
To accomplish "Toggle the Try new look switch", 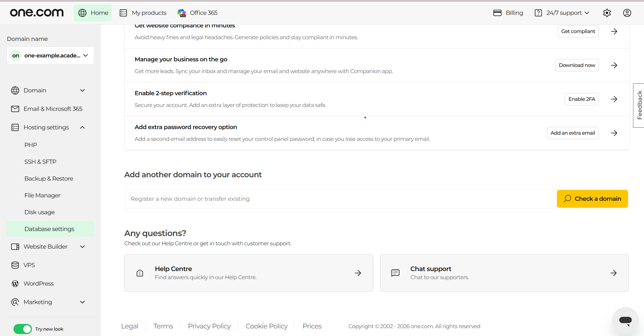I will [23, 329].
